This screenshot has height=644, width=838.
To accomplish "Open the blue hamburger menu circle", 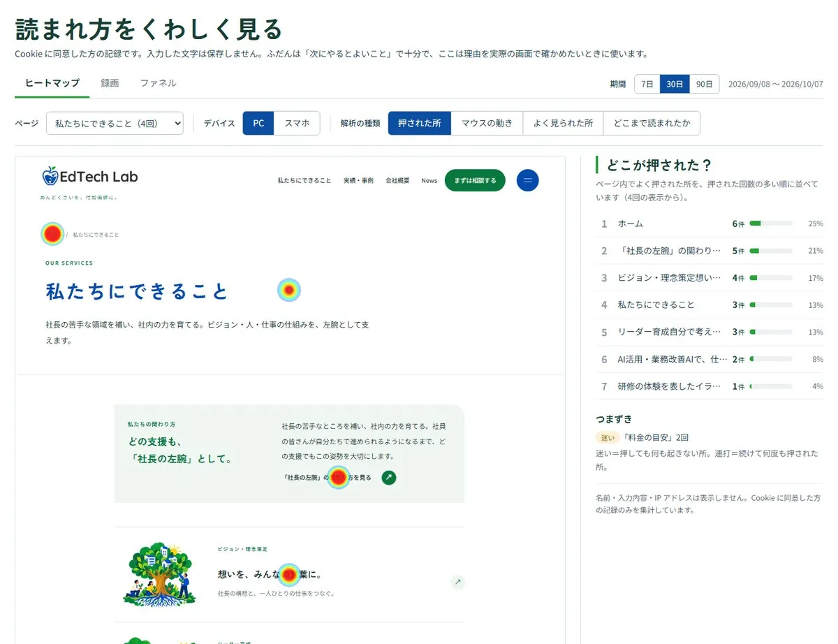I will [x=528, y=180].
